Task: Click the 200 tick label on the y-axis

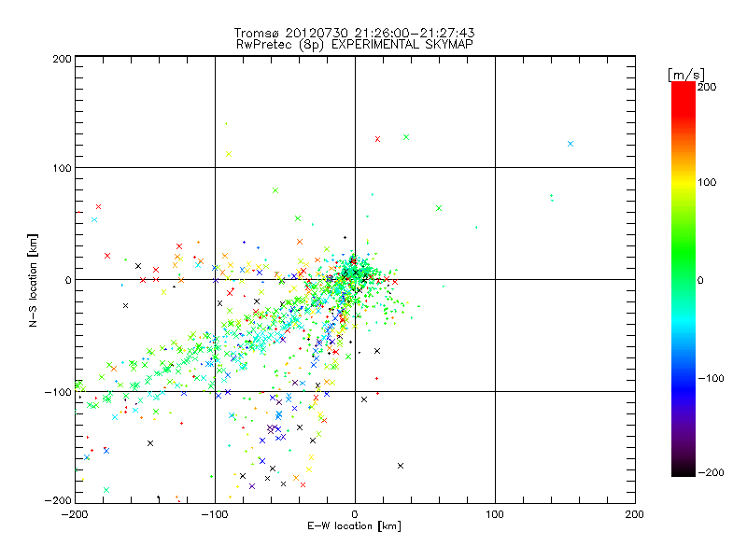Action: pos(62,59)
